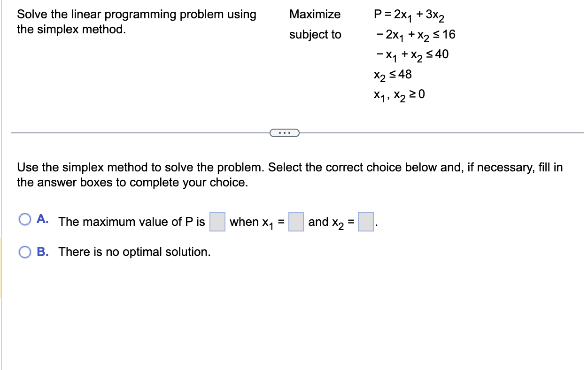Click the B choice label text

42,252
